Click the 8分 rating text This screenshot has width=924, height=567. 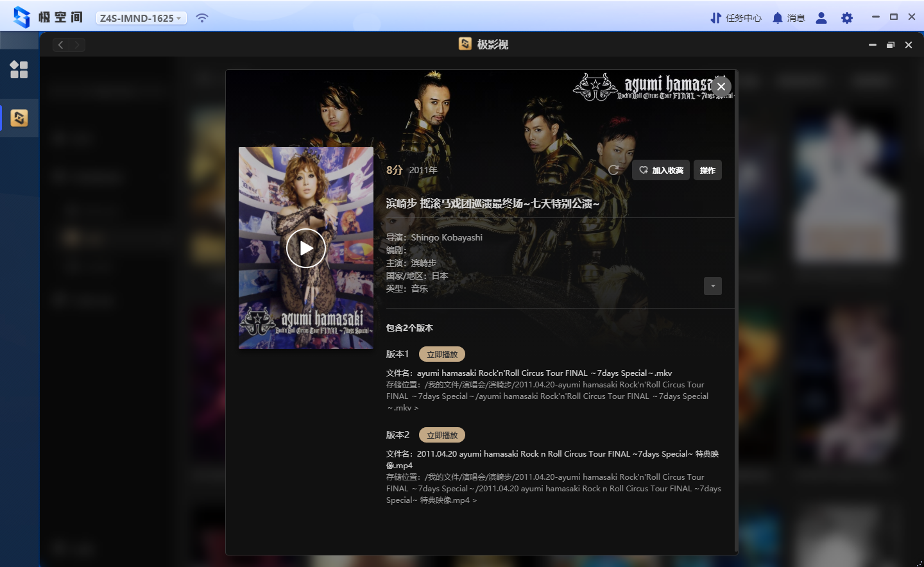point(394,170)
